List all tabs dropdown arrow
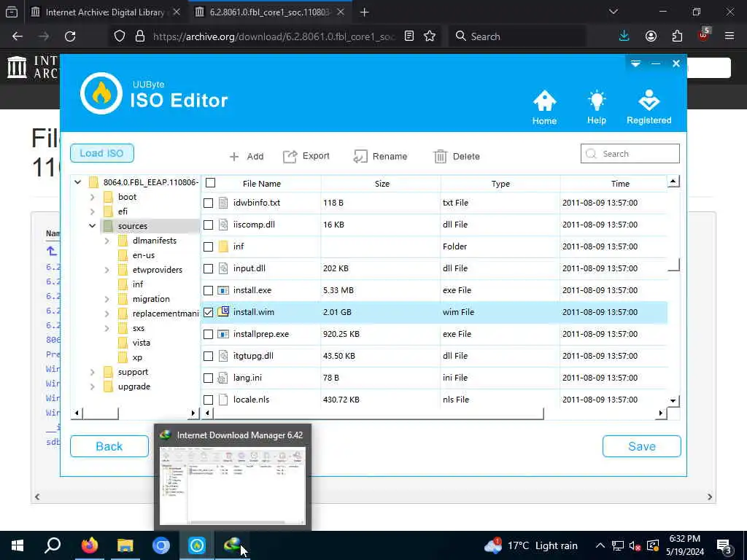 613,12
